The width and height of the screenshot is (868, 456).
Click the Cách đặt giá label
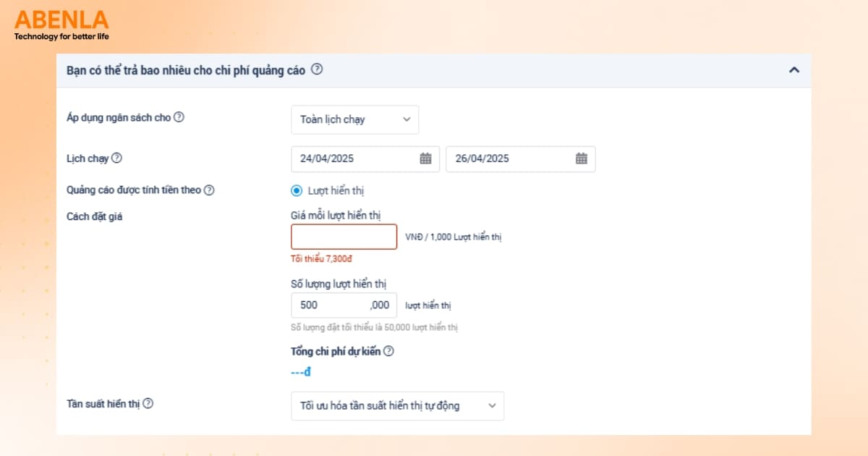95,216
